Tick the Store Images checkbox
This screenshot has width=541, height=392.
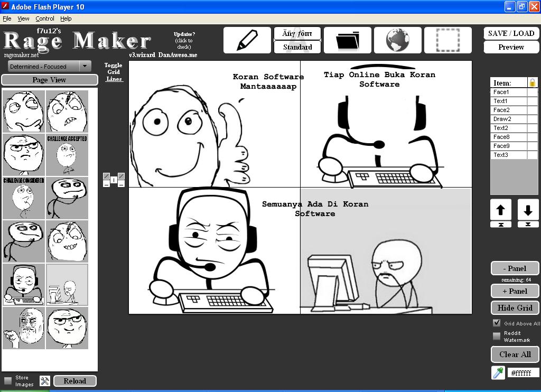pyautogui.click(x=8, y=380)
